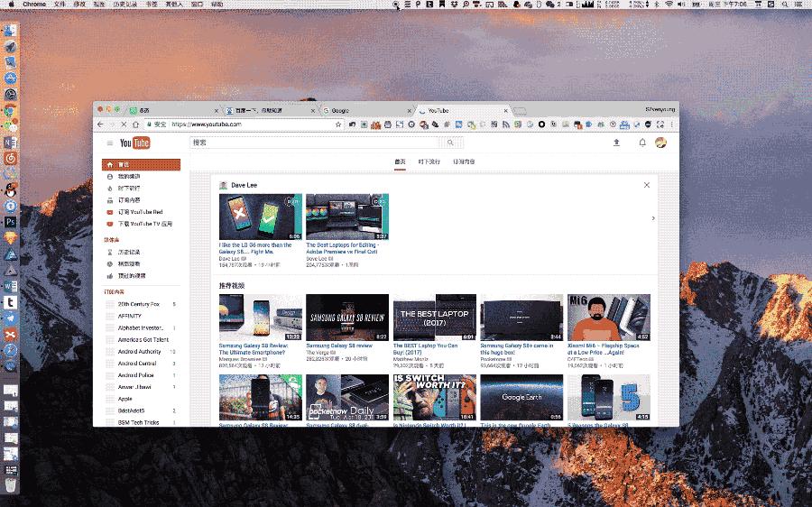Image resolution: width=812 pixels, height=507 pixels.
Task: Open a new Chrome tab
Action: point(520,111)
